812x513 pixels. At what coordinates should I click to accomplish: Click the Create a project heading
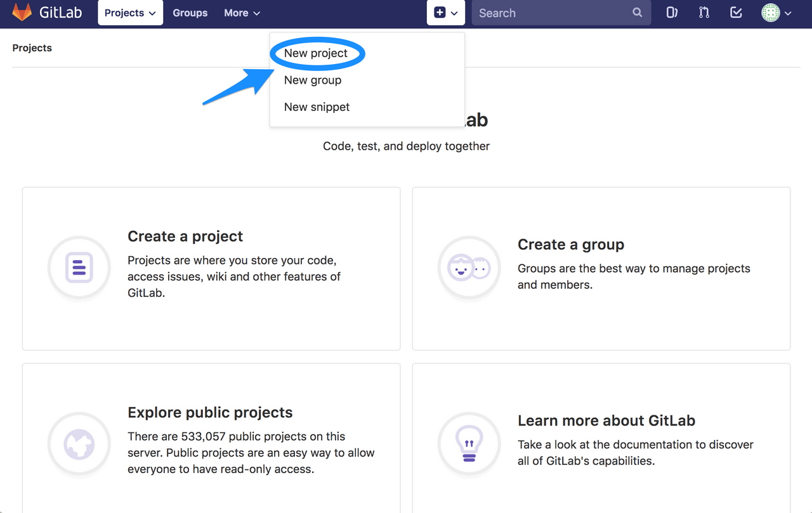pos(185,237)
